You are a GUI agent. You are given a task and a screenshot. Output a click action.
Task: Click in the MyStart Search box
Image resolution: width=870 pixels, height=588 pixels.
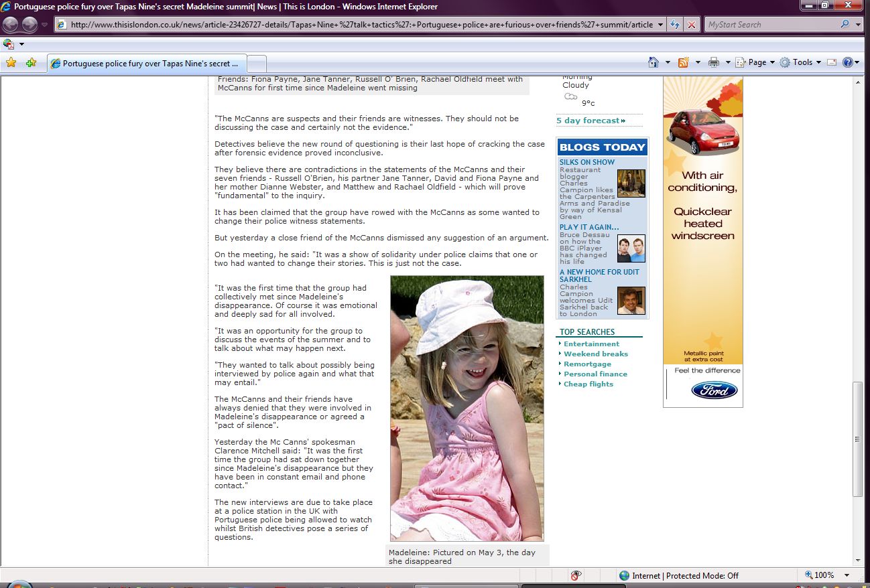point(771,25)
